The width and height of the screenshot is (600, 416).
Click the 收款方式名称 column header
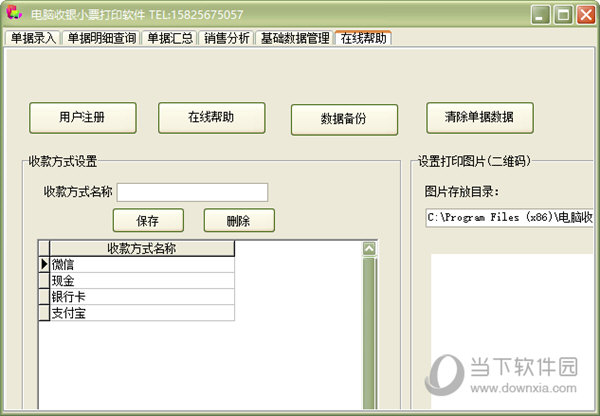(x=142, y=248)
